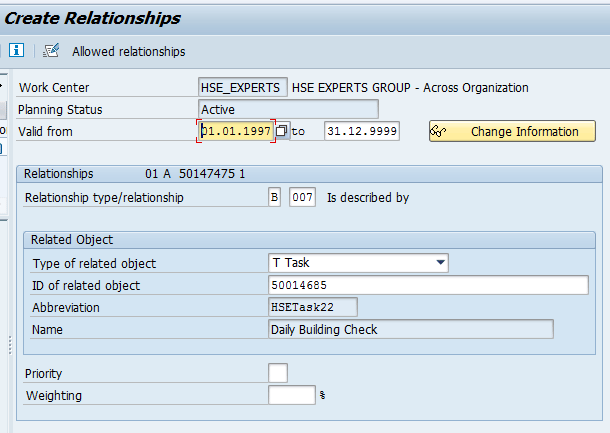Select the T Task combo box value
Viewport: 610px width, 433px height.
350,263
